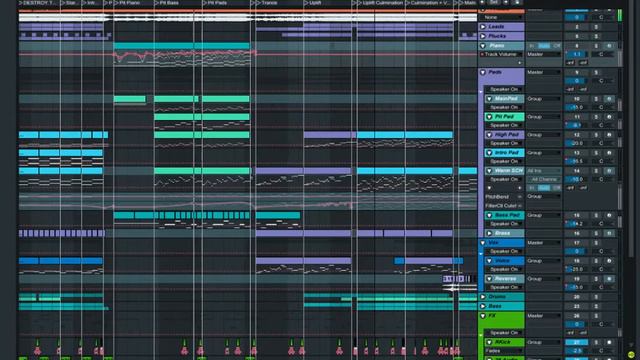
Task: Jump to Trance locator
Action: point(267,3)
